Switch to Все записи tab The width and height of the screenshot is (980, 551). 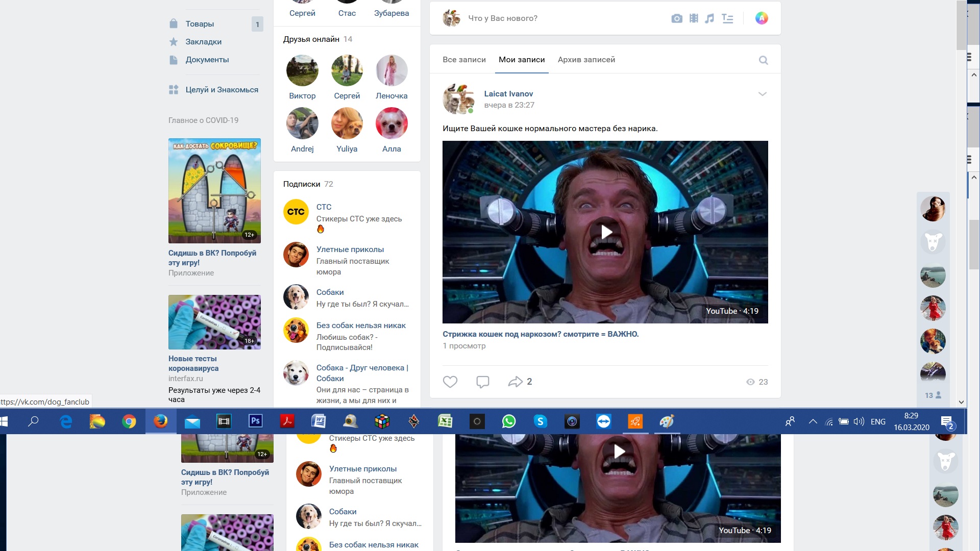464,60
